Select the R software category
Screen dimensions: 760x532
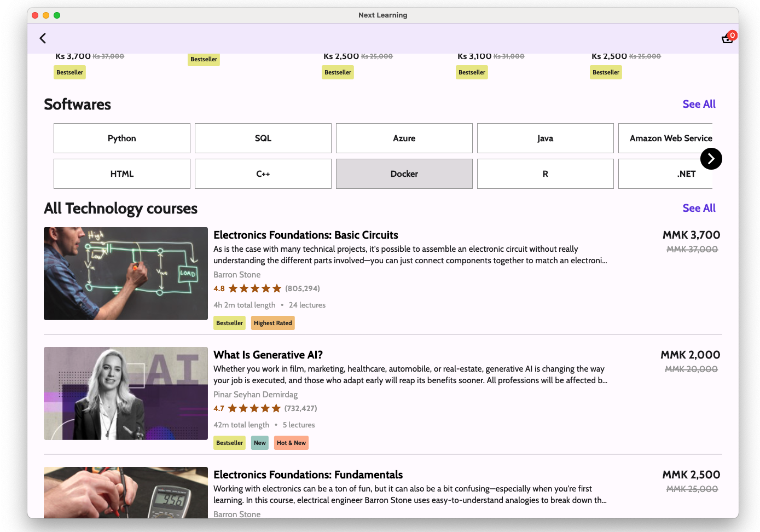pyautogui.click(x=546, y=174)
